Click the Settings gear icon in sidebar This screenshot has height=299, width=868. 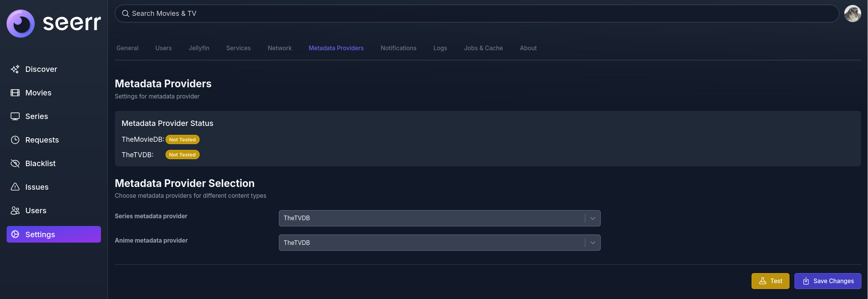click(x=15, y=234)
